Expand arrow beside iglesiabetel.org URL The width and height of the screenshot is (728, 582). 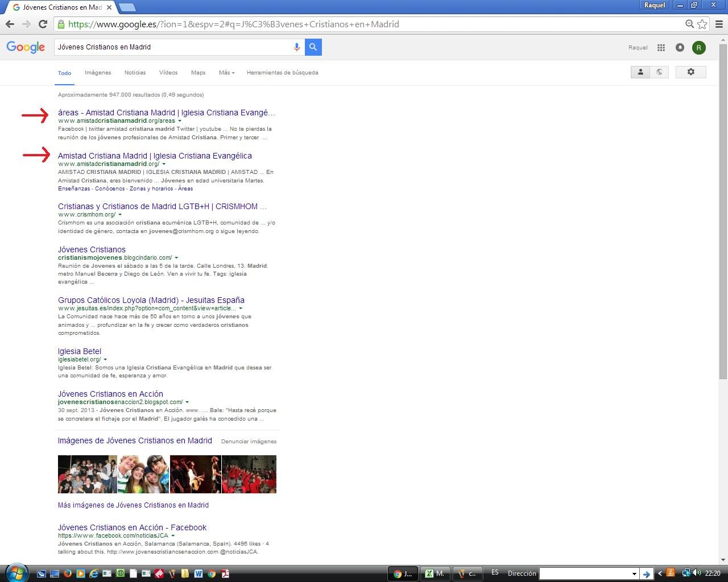105,359
